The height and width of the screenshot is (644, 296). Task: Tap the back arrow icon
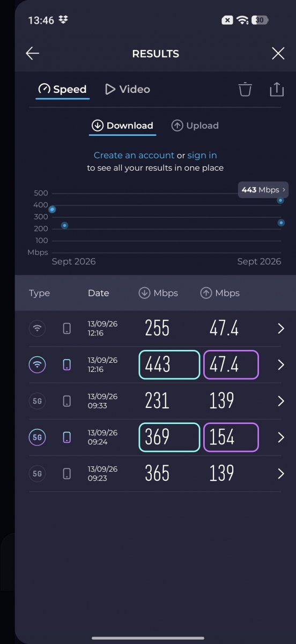point(33,53)
